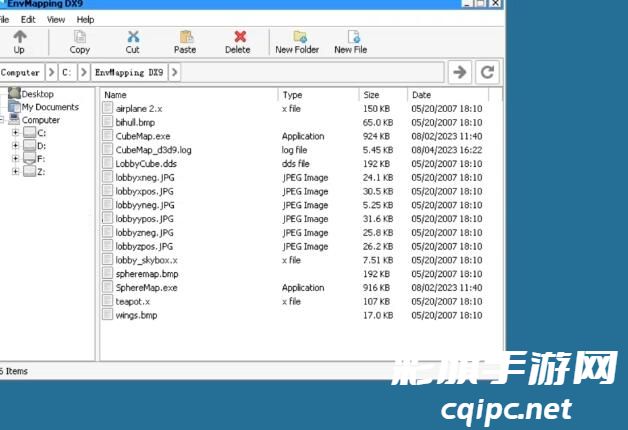Open the Edit menu

[28, 19]
